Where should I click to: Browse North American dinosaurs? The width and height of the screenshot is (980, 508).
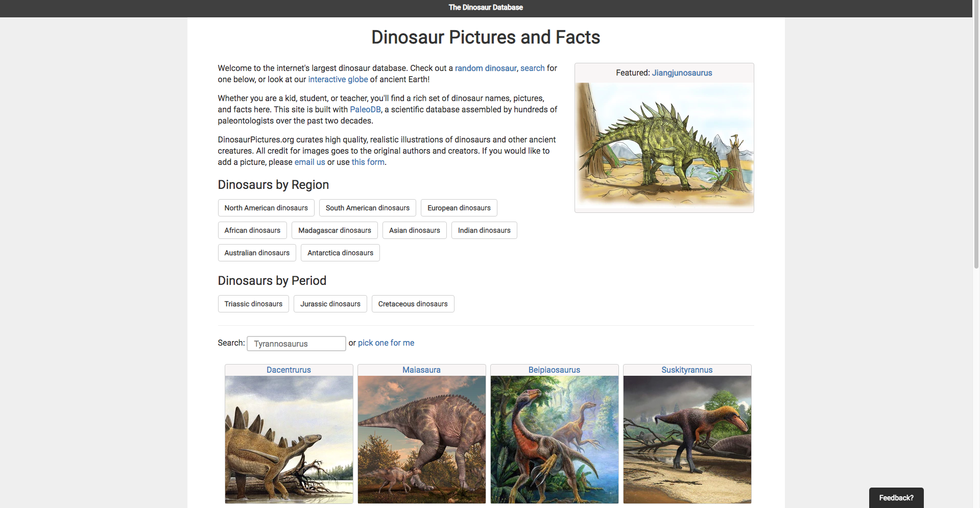pyautogui.click(x=266, y=208)
